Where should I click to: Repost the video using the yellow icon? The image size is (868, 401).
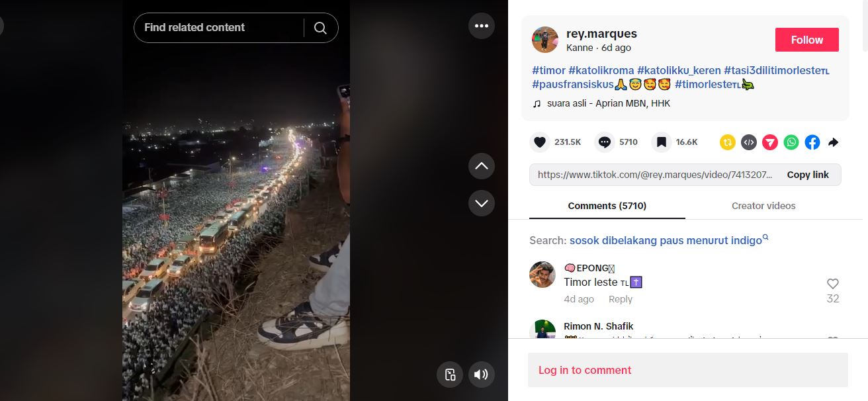pyautogui.click(x=728, y=142)
